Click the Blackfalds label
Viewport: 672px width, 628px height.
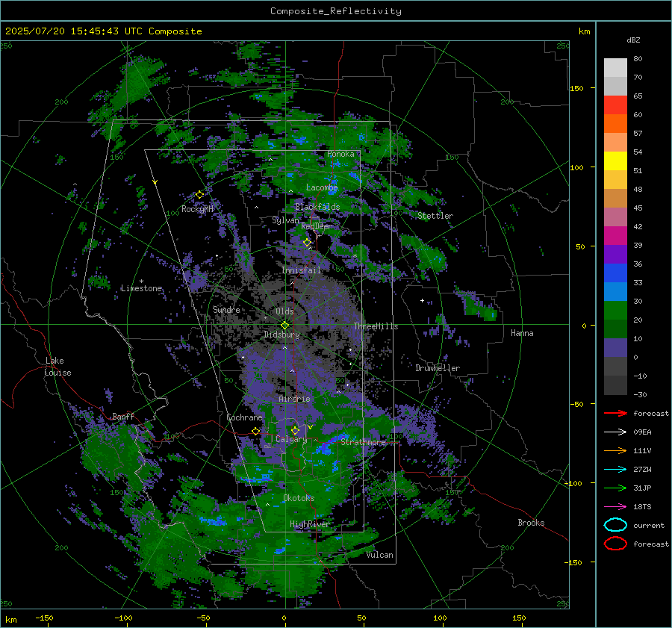pos(317,207)
